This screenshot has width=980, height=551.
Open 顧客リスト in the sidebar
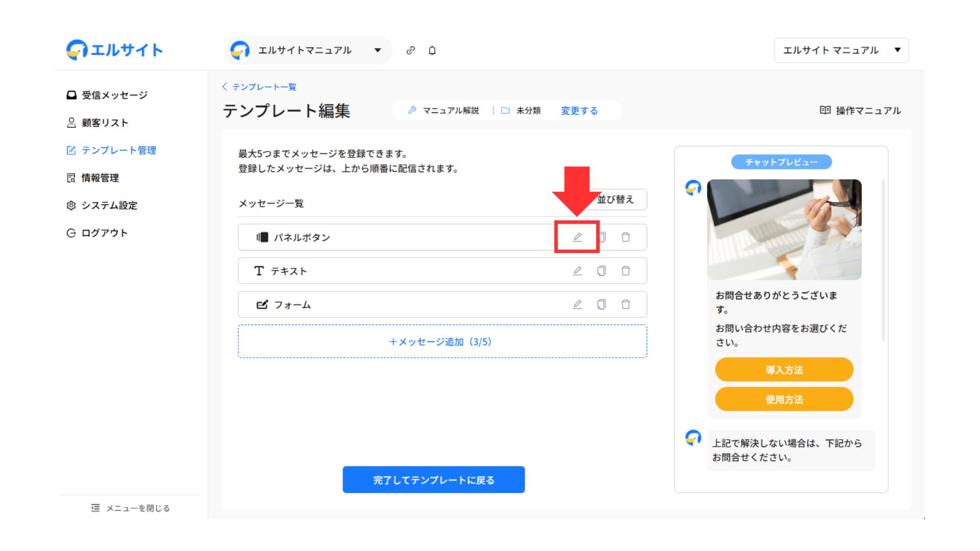[x=105, y=123]
